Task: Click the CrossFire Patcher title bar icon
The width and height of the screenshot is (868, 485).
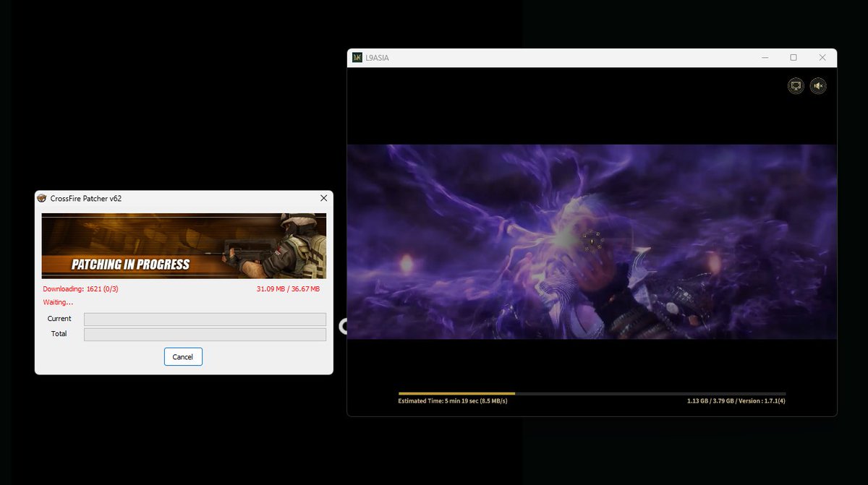Action: click(42, 198)
